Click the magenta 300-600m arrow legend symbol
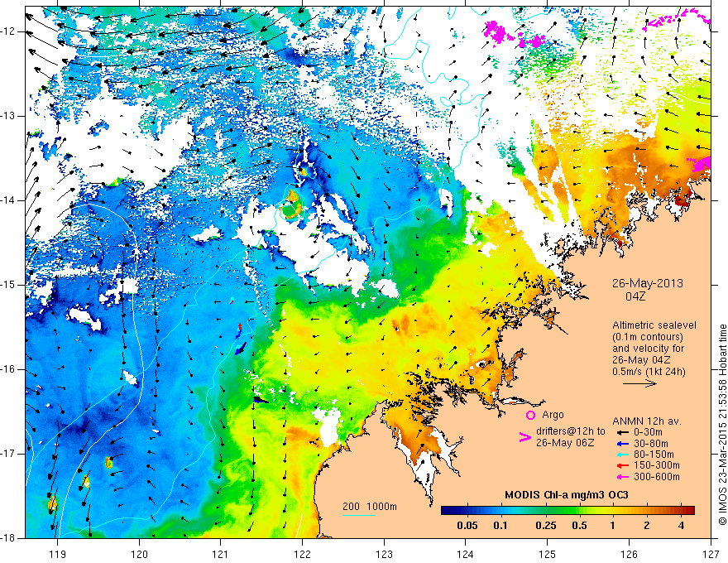 click(622, 477)
